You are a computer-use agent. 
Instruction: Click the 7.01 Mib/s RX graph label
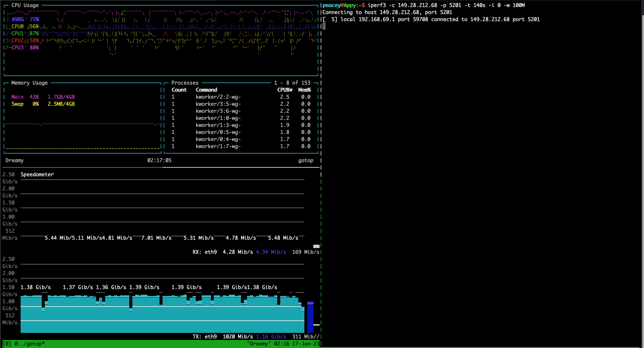coord(156,238)
